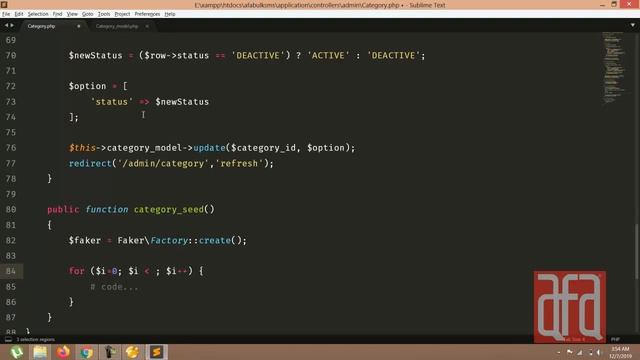This screenshot has height=360, width=640.
Task: Change syntax via PHP status label
Action: pyautogui.click(x=616, y=340)
